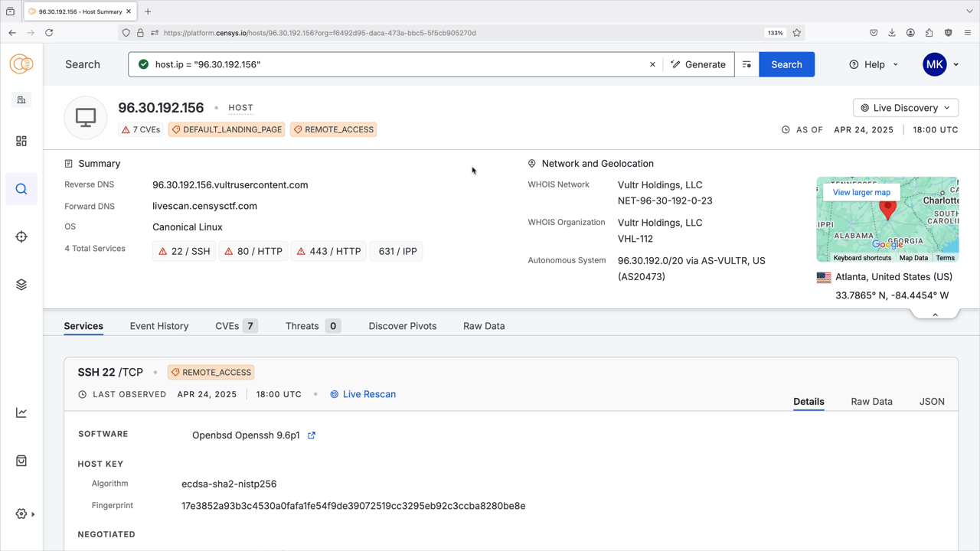The width and height of the screenshot is (980, 551).
Task: Click View larger map link
Action: [x=861, y=192]
